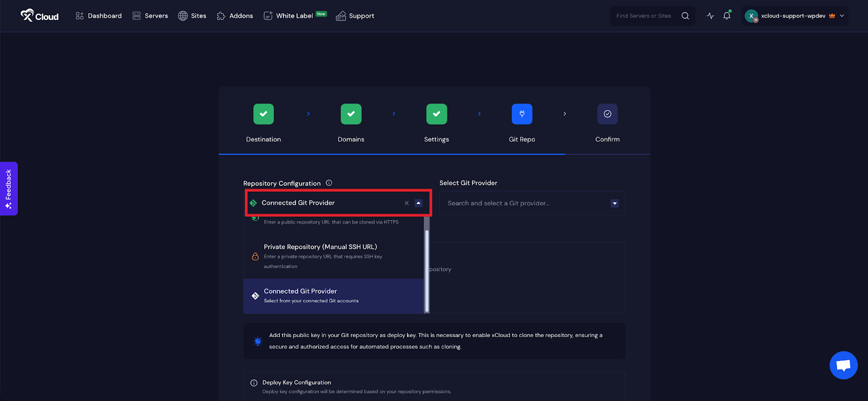Screen dimensions: 868x401
Task: Open the Support link
Action: pyautogui.click(x=355, y=16)
